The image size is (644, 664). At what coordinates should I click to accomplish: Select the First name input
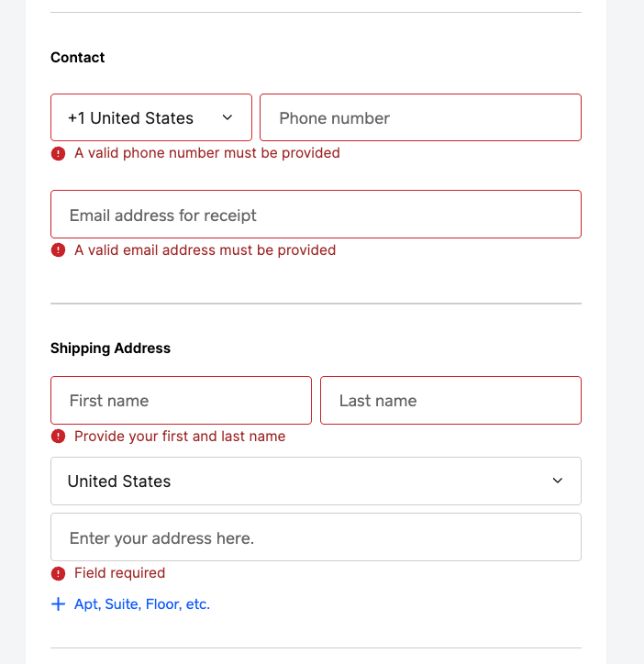tap(181, 400)
